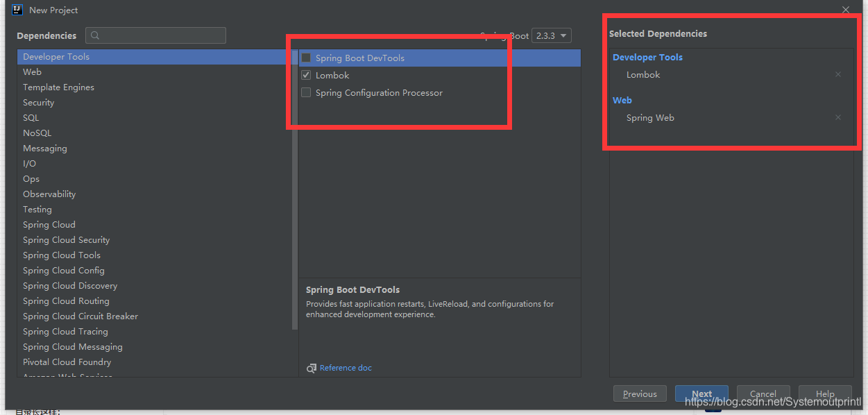Select the SQL category

click(x=155, y=118)
